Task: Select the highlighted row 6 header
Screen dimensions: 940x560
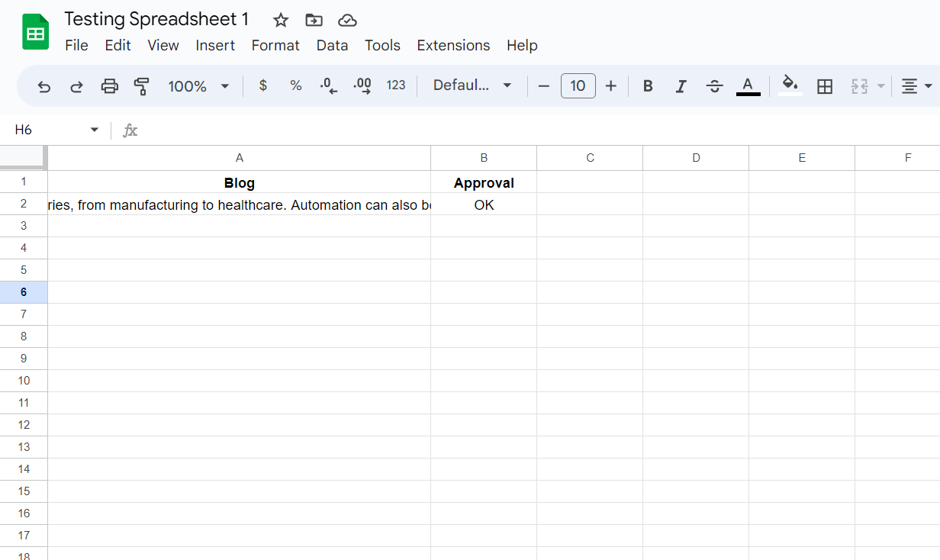Action: (x=24, y=292)
